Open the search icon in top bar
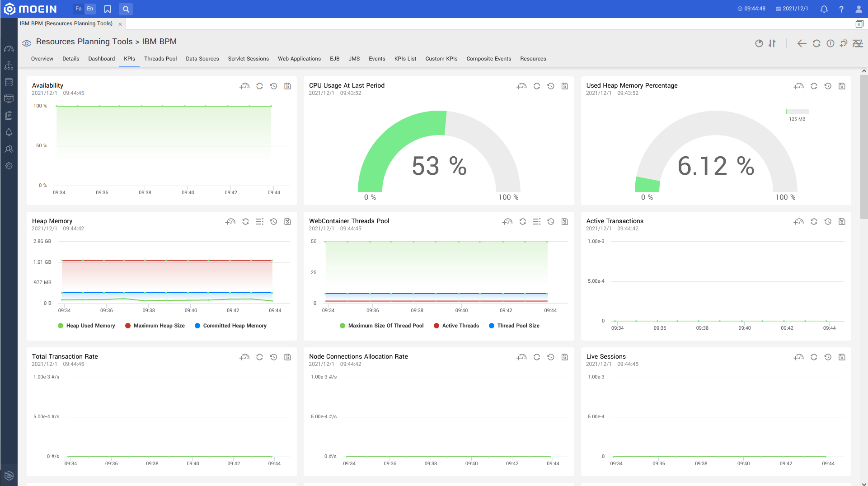868x486 pixels. click(126, 9)
